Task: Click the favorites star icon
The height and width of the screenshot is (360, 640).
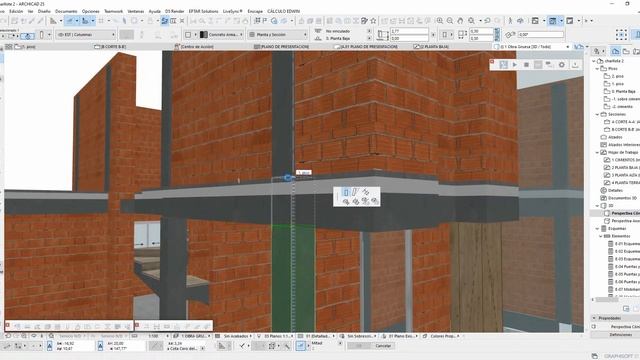Action: click(373, 21)
